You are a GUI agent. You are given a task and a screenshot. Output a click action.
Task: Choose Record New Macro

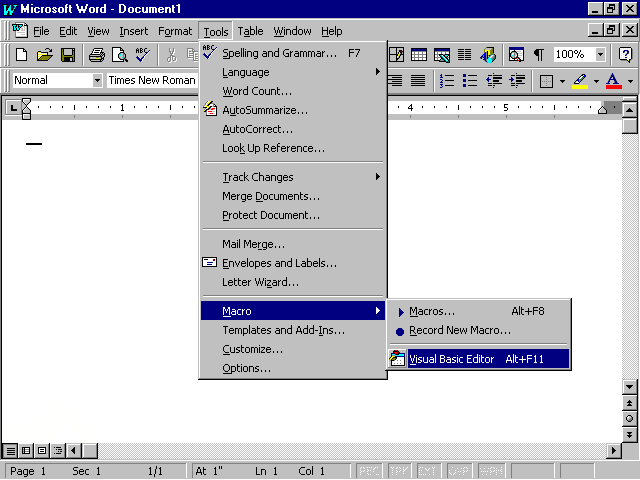point(478,331)
